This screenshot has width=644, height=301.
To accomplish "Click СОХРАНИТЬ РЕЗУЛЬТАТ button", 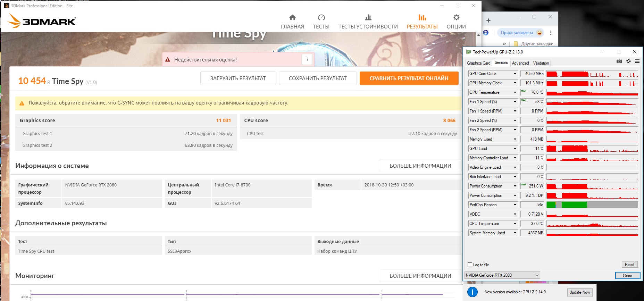I will pos(318,78).
